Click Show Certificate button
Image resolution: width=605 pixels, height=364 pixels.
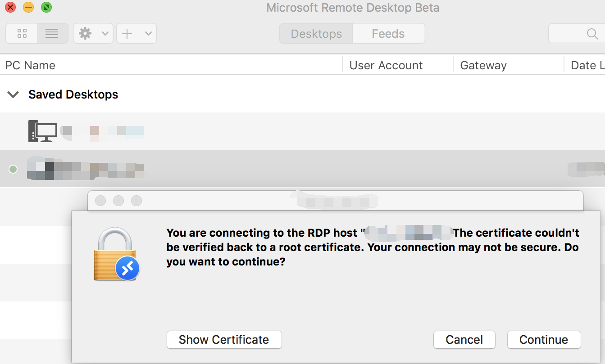[x=224, y=340]
